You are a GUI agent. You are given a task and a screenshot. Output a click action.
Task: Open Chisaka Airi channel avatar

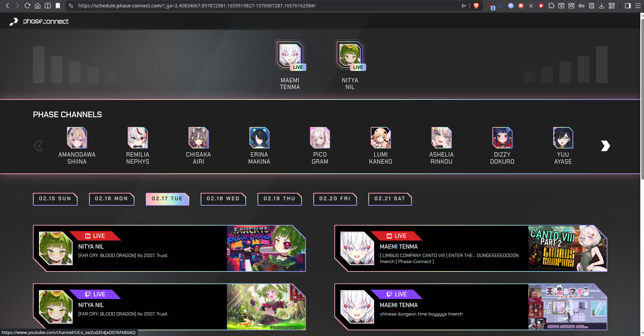coord(199,138)
